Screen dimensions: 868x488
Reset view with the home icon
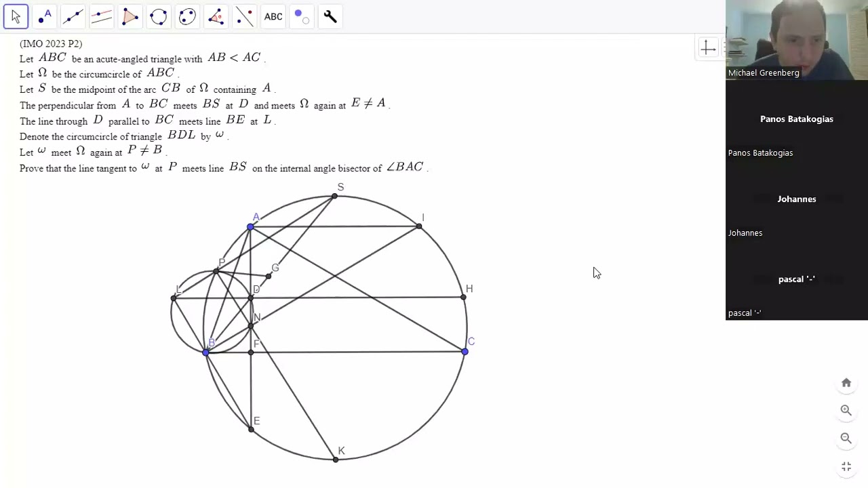click(846, 383)
